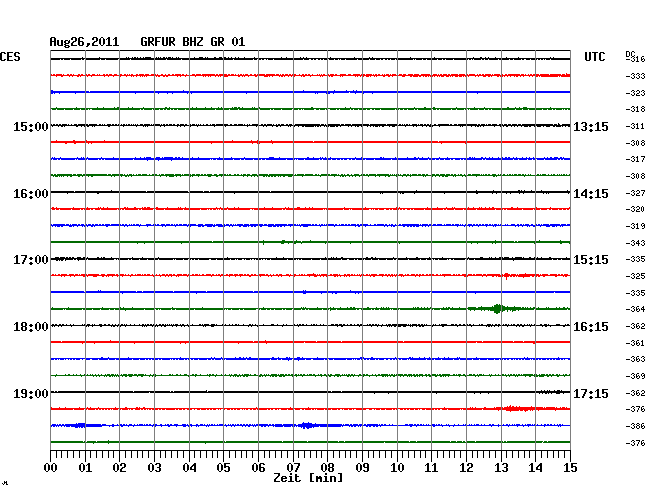Click the blue burst near minute 07, -386 trace
650x494 pixels.
coord(307,425)
